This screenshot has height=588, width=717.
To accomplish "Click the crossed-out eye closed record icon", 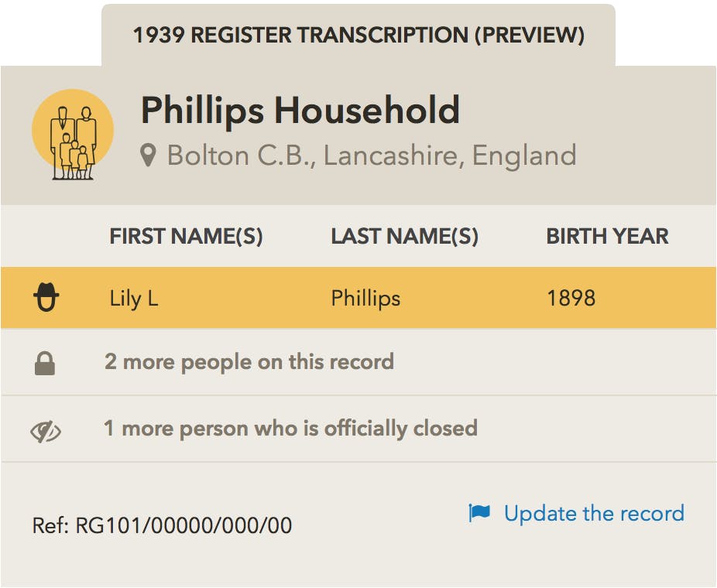I will point(46,431).
